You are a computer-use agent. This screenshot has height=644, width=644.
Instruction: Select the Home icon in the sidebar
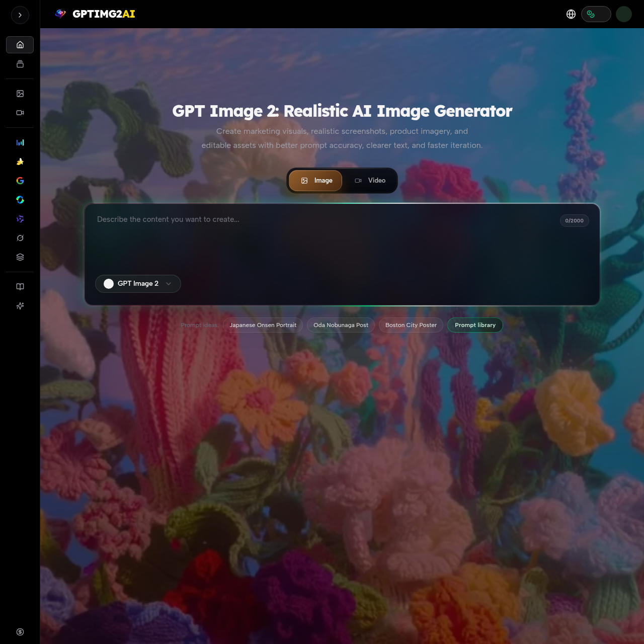20,45
